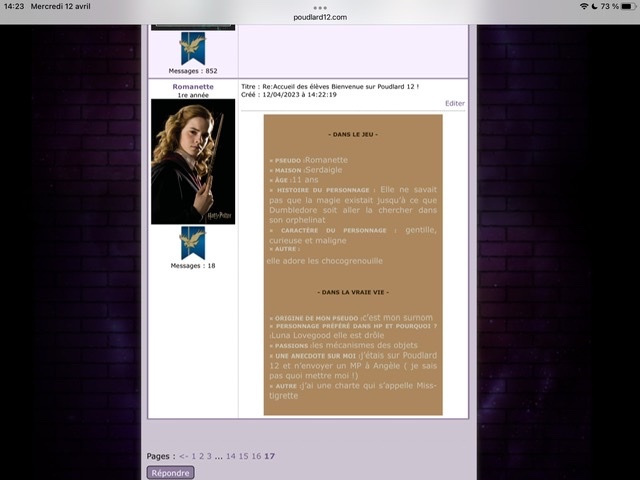Open page 2 of the thread
This screenshot has height=480, width=640.
tap(201, 456)
